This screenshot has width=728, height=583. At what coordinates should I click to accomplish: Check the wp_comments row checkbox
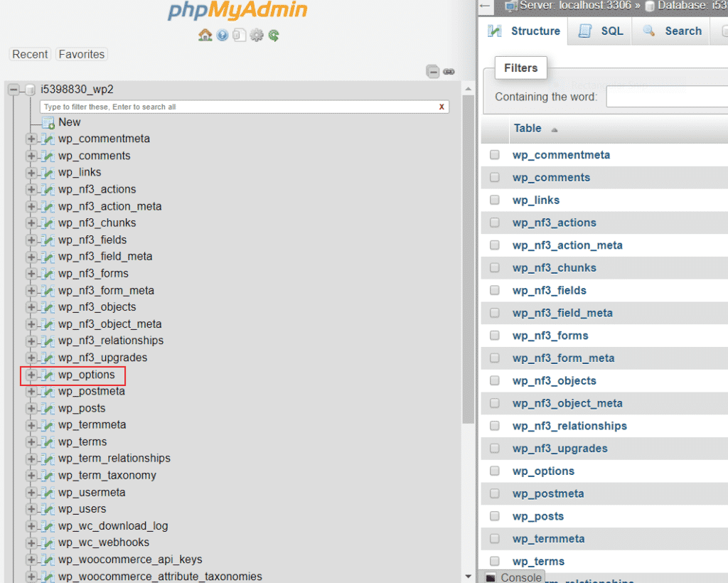coord(495,177)
